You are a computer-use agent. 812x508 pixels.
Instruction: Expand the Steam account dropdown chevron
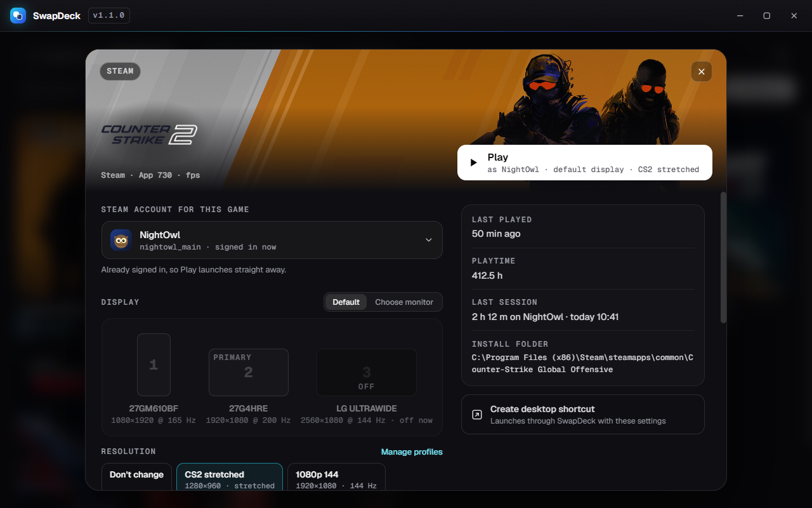click(x=428, y=240)
